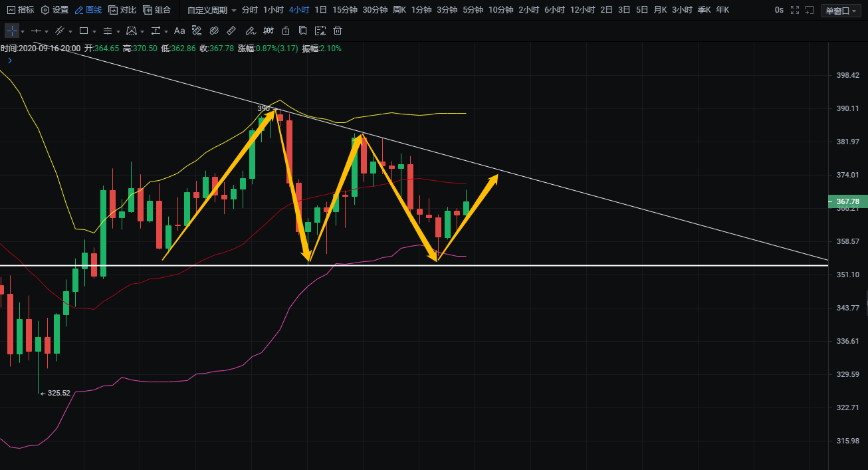Click the ruler measure tool
Viewport: 868px width, 470px height.
tap(231, 31)
